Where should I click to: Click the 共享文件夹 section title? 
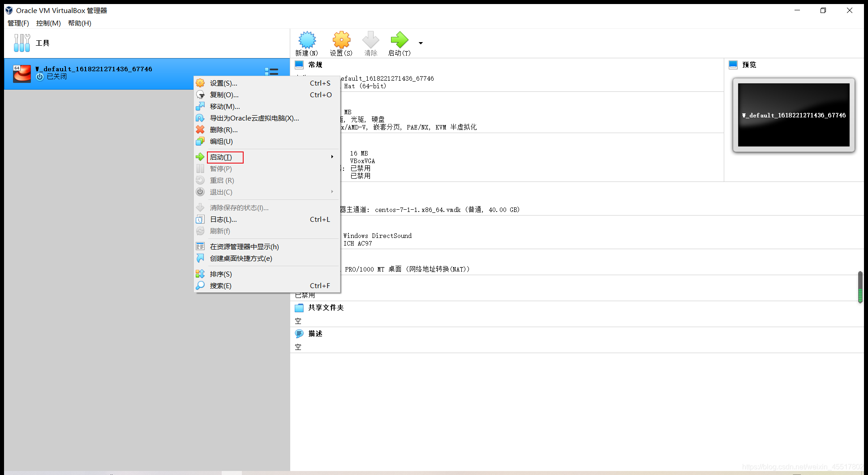[326, 308]
